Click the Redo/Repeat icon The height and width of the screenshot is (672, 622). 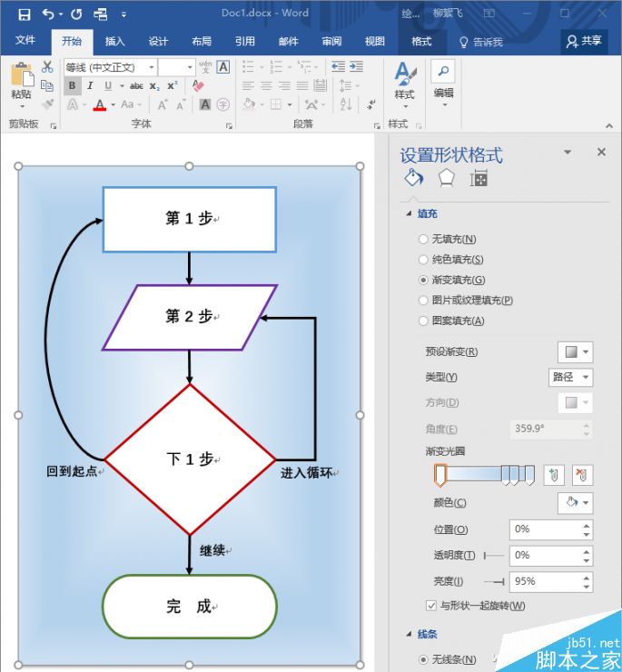pos(76,15)
